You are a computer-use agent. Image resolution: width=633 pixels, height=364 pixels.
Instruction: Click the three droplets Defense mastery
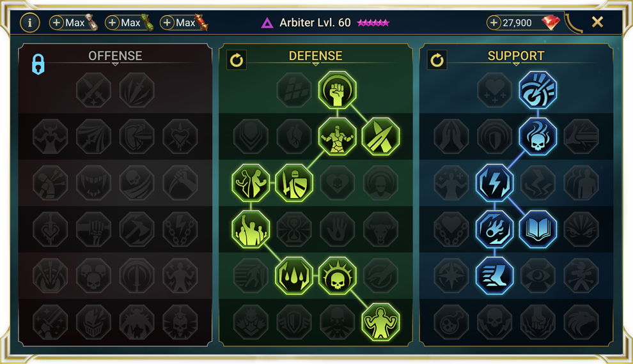click(294, 276)
